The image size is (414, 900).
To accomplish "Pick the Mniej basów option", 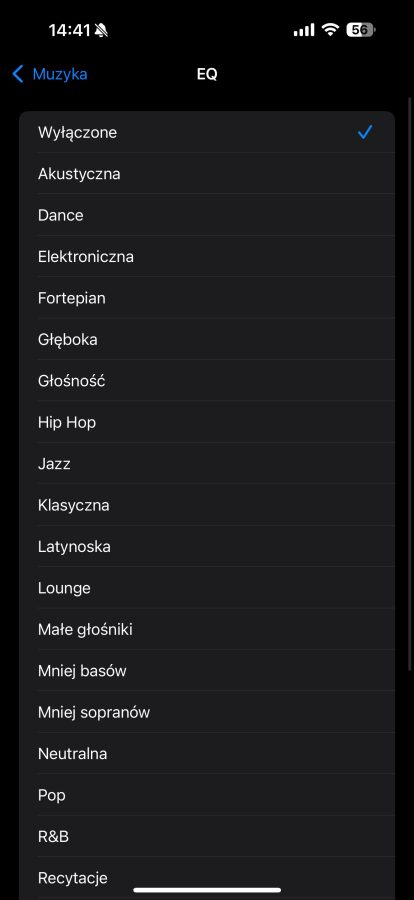I will (207, 671).
